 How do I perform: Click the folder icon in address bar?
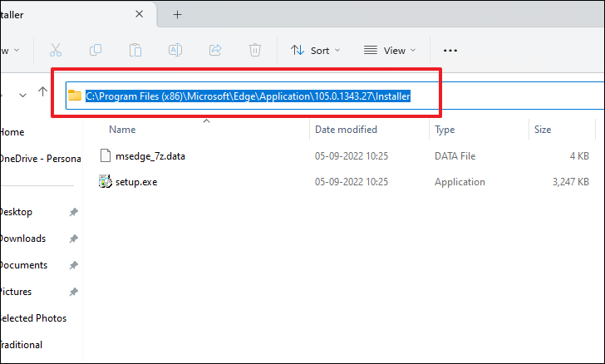75,96
